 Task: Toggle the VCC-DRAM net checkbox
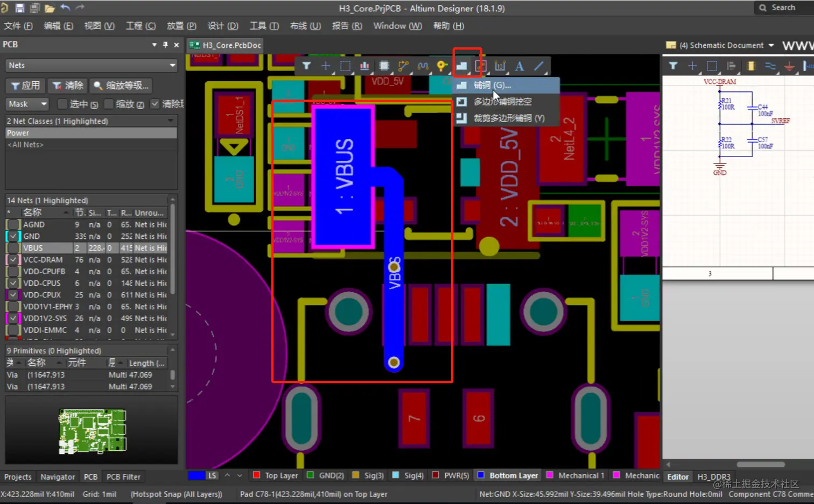pos(13,260)
